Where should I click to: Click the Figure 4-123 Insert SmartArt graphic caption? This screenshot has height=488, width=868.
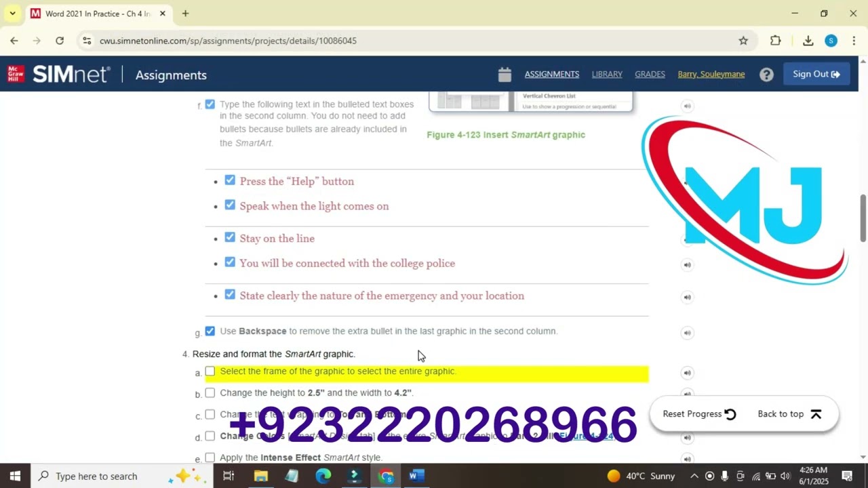[506, 135]
